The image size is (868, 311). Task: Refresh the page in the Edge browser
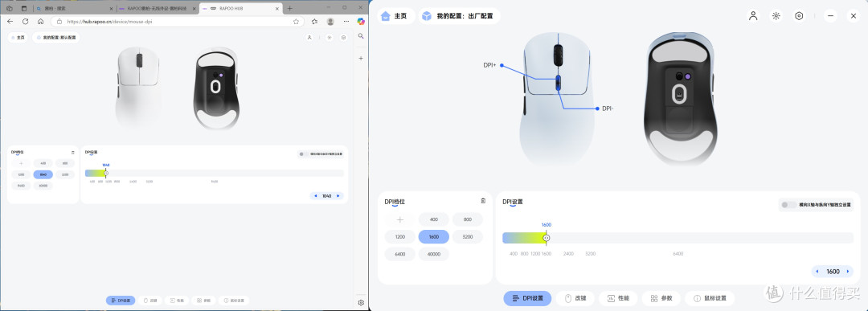(25, 22)
